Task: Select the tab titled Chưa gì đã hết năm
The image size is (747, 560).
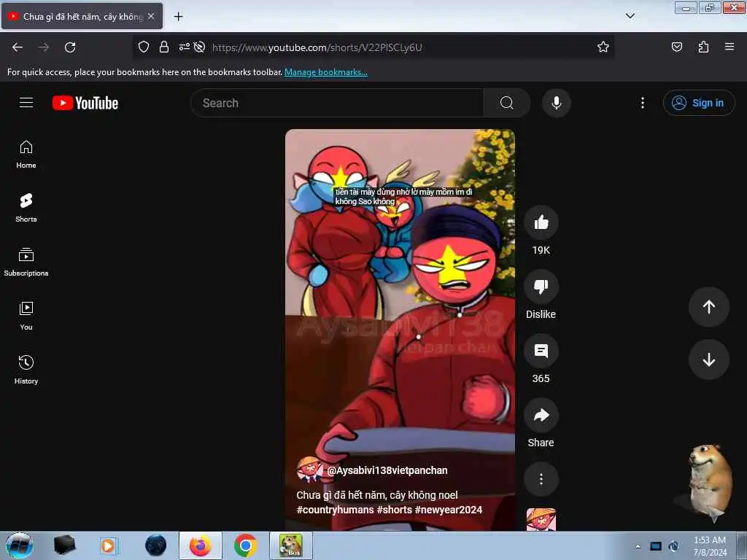Action: click(x=82, y=16)
